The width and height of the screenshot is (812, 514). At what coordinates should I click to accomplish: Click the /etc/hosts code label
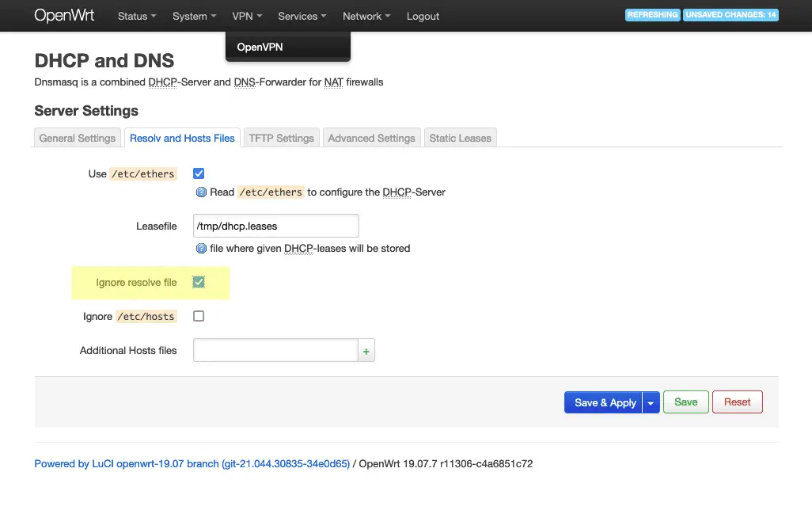pyautogui.click(x=146, y=317)
